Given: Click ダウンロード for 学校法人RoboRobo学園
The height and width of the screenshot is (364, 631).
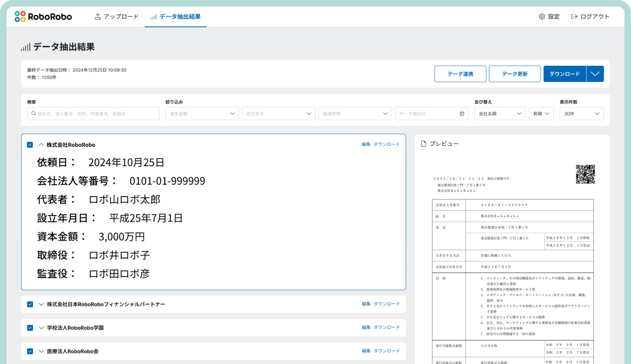Looking at the screenshot, I should (387, 327).
